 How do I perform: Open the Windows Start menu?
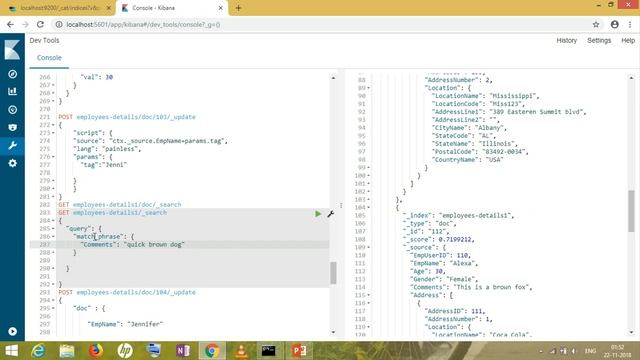11,351
